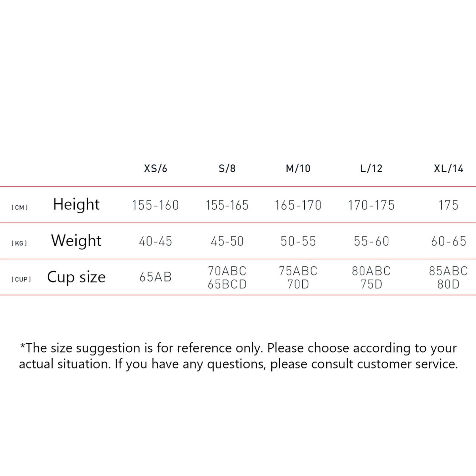The image size is (476, 476).
Task: Click the XL/14 size column header
Action: [x=449, y=169]
